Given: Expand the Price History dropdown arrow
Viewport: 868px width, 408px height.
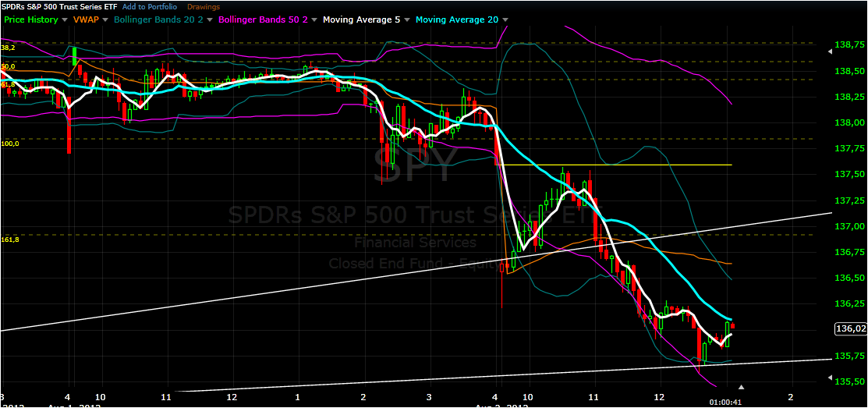Looking at the screenshot, I should (66, 20).
